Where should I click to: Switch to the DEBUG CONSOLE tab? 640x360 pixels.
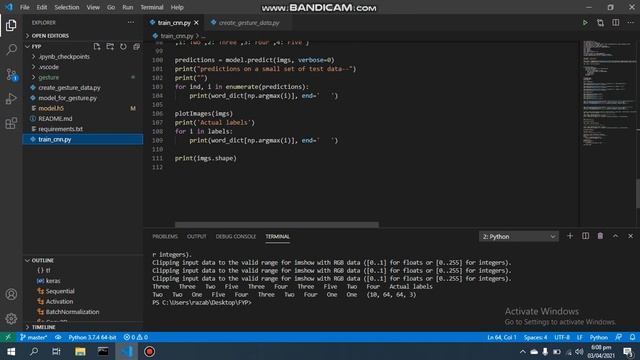click(x=236, y=236)
